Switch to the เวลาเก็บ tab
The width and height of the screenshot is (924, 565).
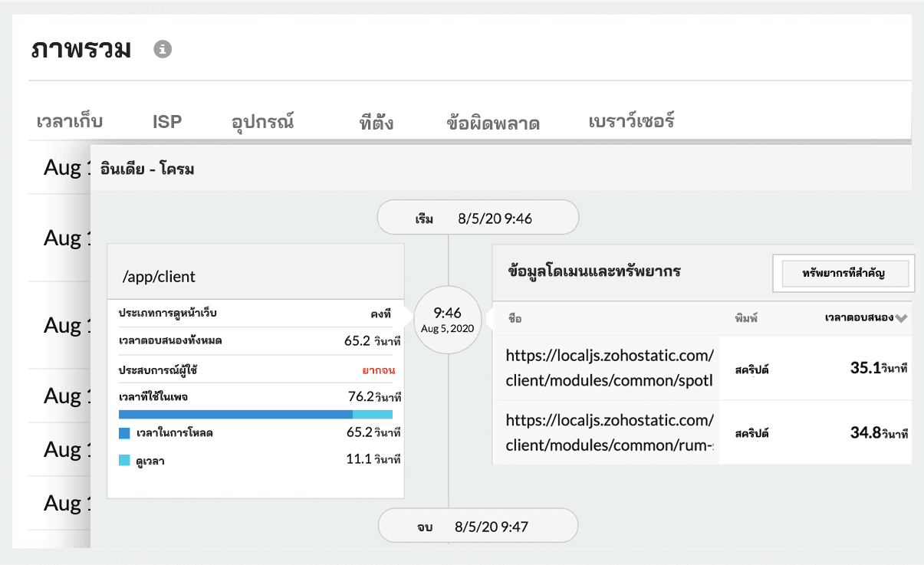(67, 120)
